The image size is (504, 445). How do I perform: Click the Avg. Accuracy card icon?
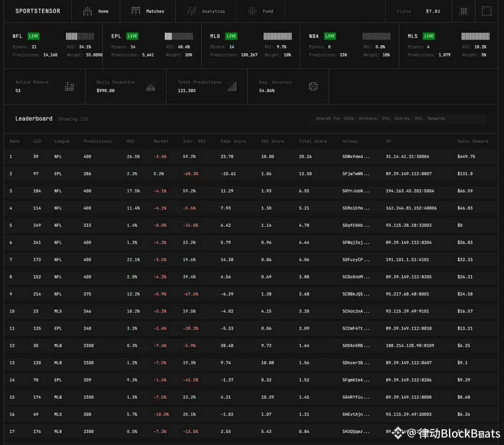[x=313, y=86]
